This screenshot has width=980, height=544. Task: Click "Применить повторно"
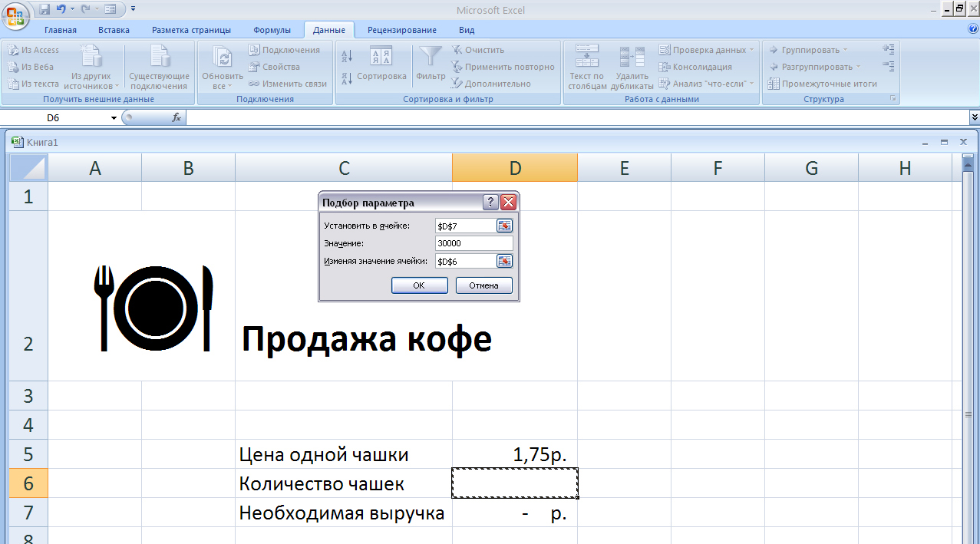click(503, 67)
